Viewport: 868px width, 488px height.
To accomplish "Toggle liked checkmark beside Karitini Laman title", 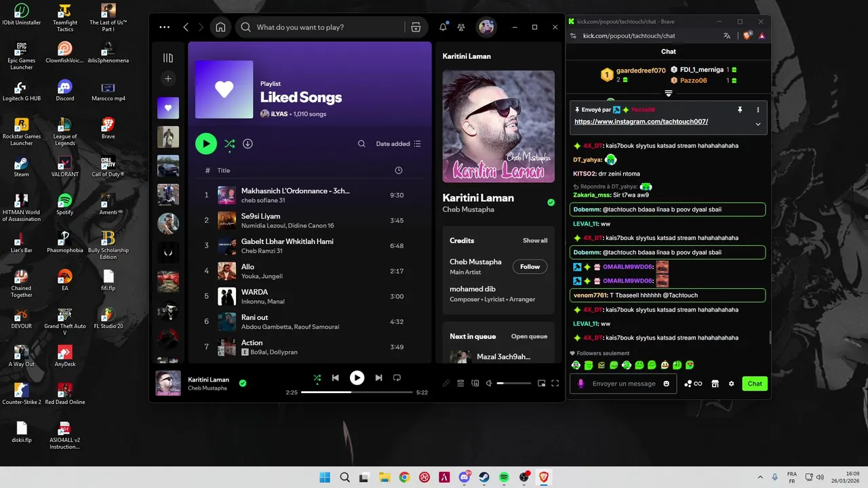I will click(x=551, y=202).
